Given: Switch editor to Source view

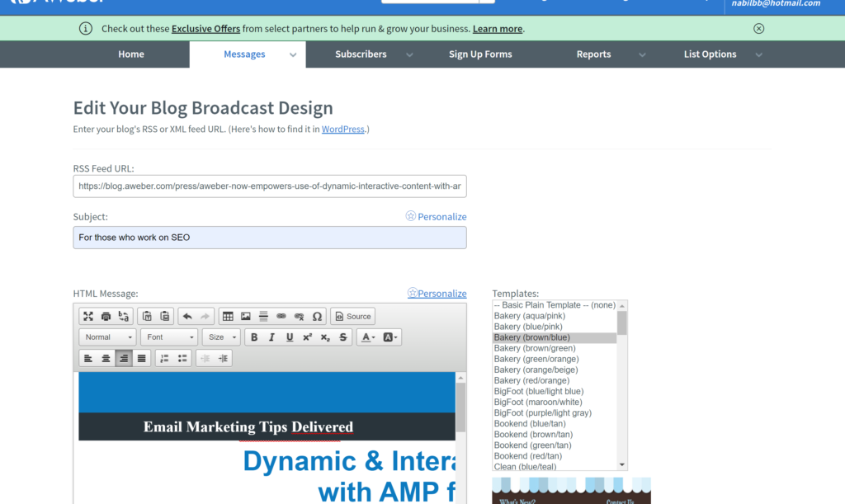Looking at the screenshot, I should pyautogui.click(x=353, y=316).
